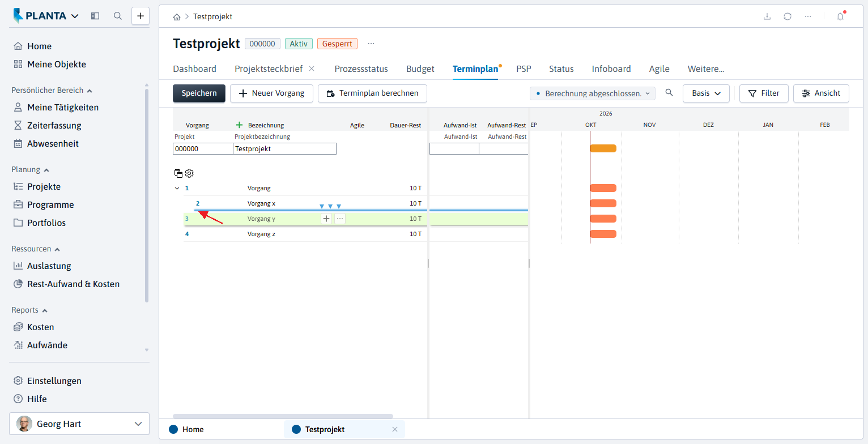Collapse the Reports section
The width and height of the screenshot is (868, 444).
[x=45, y=310]
